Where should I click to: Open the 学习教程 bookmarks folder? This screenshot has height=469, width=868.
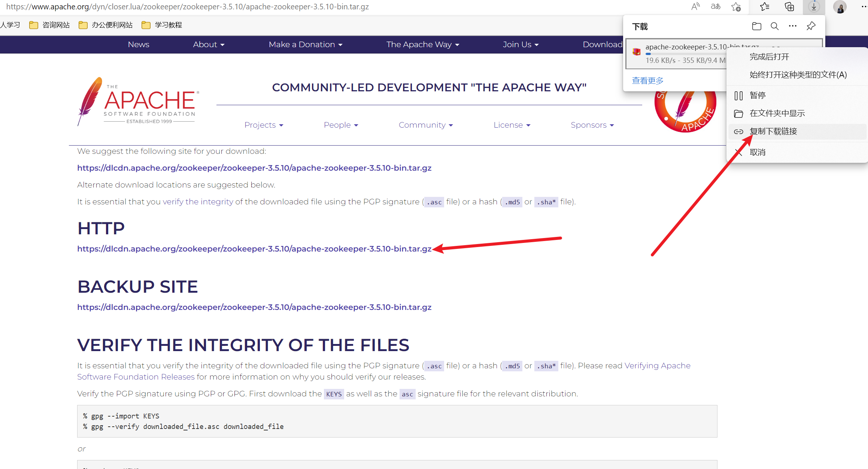point(162,25)
